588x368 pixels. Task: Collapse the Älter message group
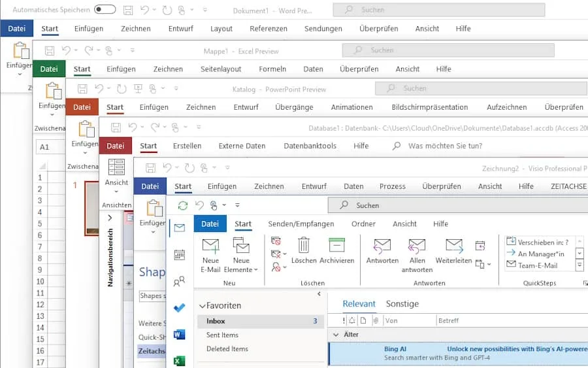[336, 335]
